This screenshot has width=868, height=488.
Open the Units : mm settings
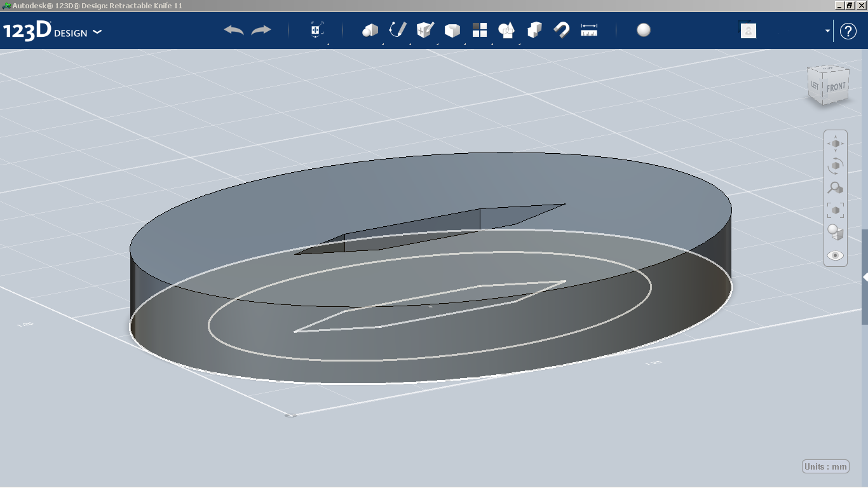coord(825,466)
